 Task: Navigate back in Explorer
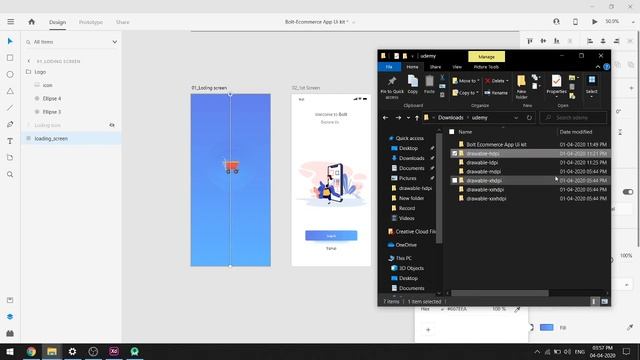(x=385, y=118)
